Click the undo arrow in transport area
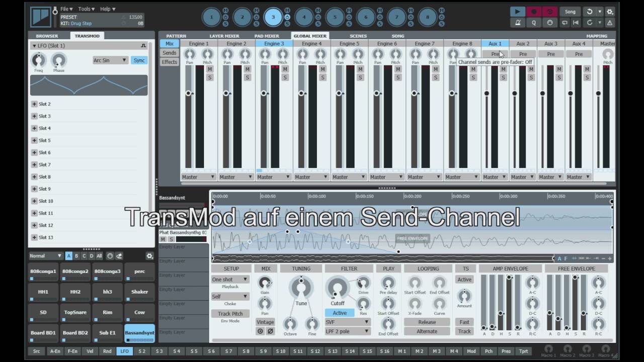 [x=589, y=12]
